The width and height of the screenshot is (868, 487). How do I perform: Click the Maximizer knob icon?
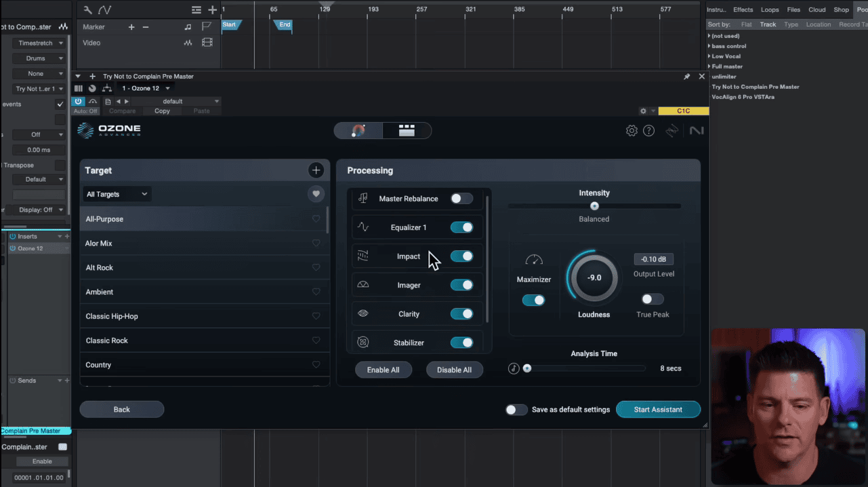tap(534, 260)
